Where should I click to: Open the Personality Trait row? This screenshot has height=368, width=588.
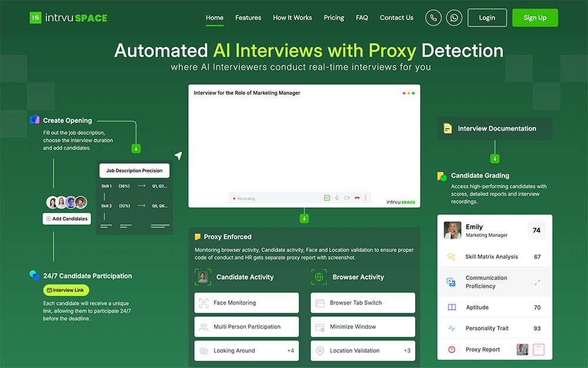[495, 328]
